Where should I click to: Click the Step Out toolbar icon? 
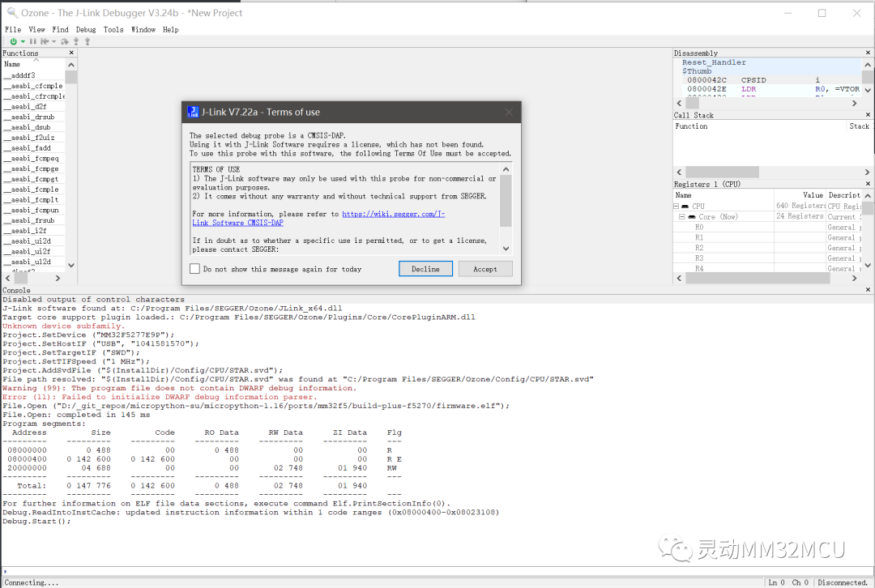point(87,41)
